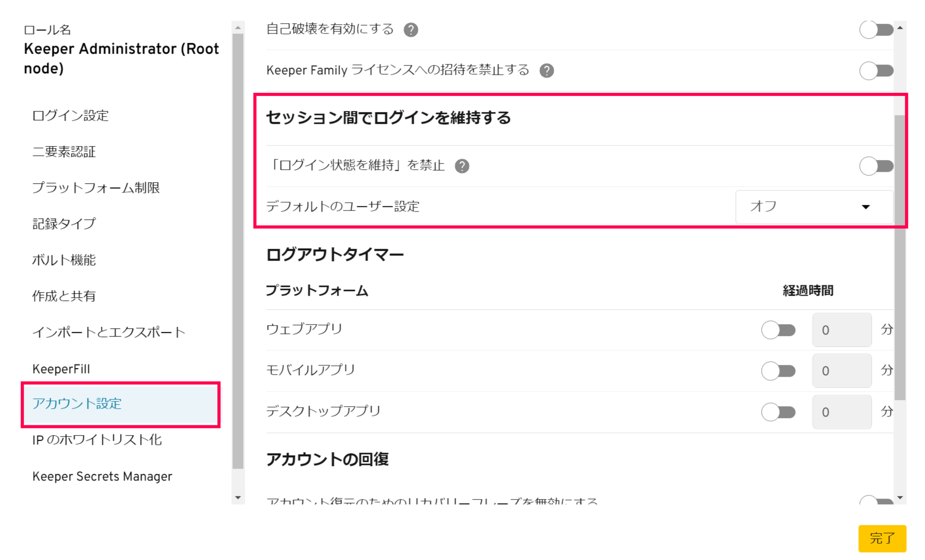The image size is (925, 560).
Task: Click help icon beside「ログイン状態を維持」を禁止
Action: [462, 166]
